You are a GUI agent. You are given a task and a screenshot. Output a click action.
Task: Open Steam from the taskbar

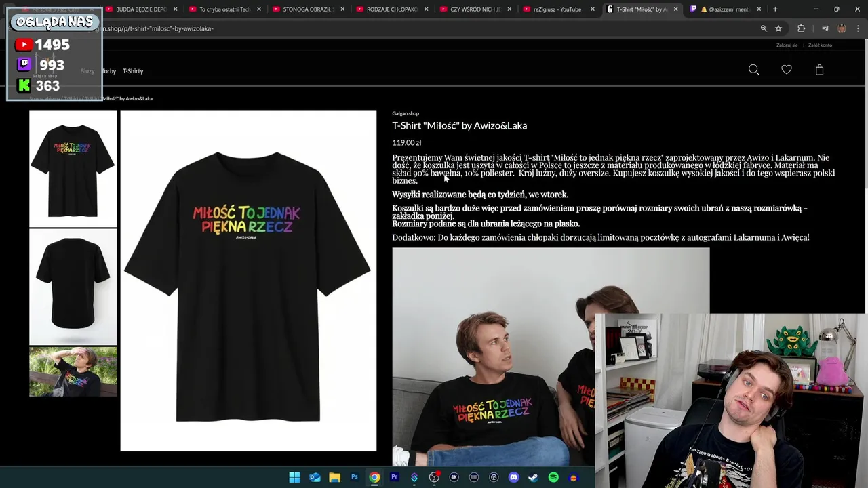[x=533, y=477]
